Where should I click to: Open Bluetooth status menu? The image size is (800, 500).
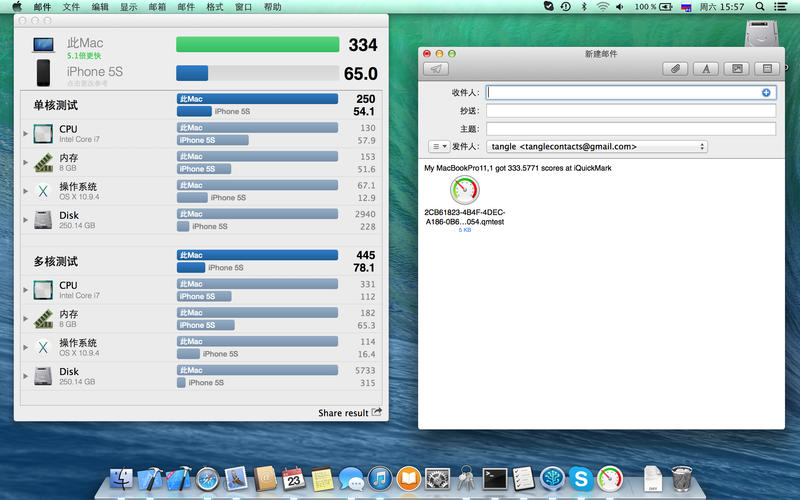[x=584, y=7]
